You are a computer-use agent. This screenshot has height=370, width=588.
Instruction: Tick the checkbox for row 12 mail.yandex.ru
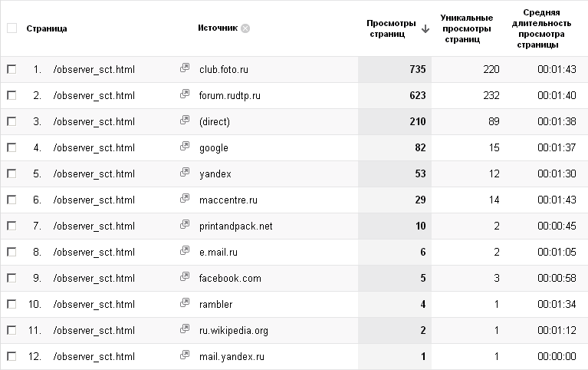click(11, 356)
